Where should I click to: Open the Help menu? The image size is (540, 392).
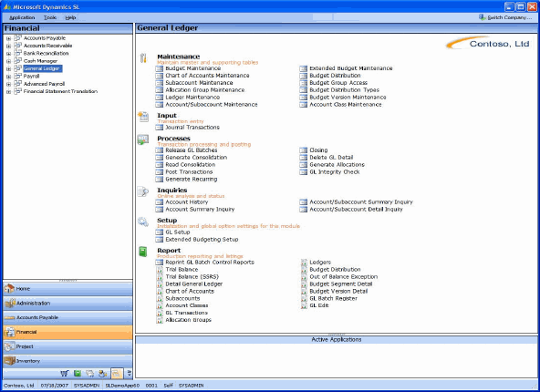click(70, 17)
